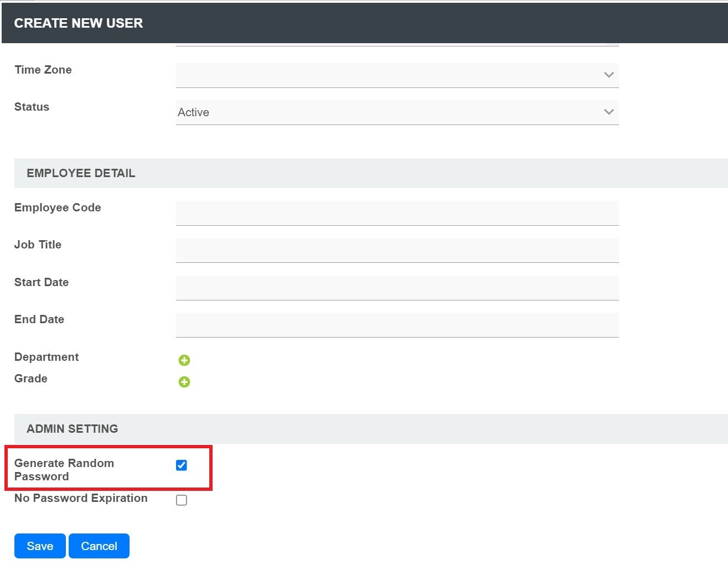Cancel user creation
The width and height of the screenshot is (728, 570).
click(x=99, y=546)
